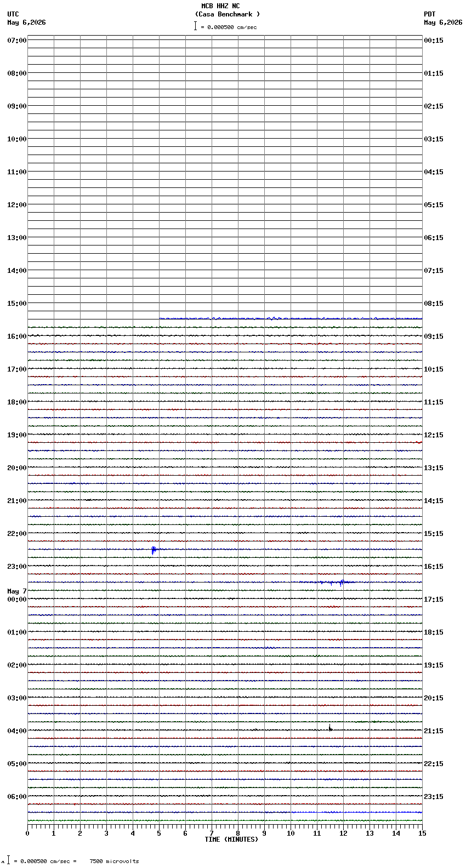Image resolution: width=466 pixels, height=868 pixels.
Task: Click the blue seismic event in the 22:30 trace
Action: [154, 550]
